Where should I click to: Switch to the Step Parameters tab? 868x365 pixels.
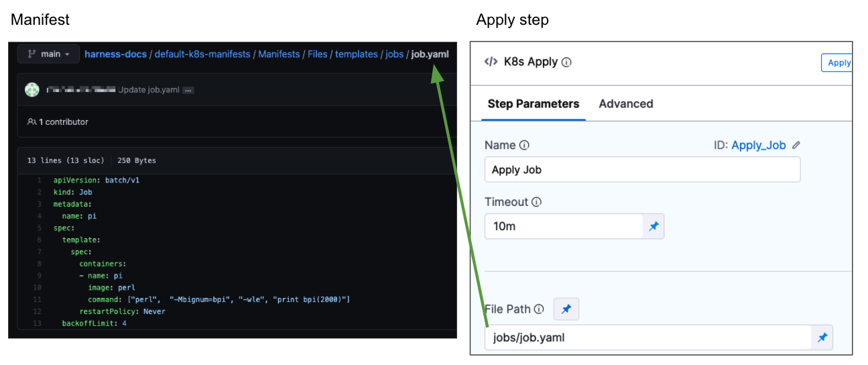533,104
